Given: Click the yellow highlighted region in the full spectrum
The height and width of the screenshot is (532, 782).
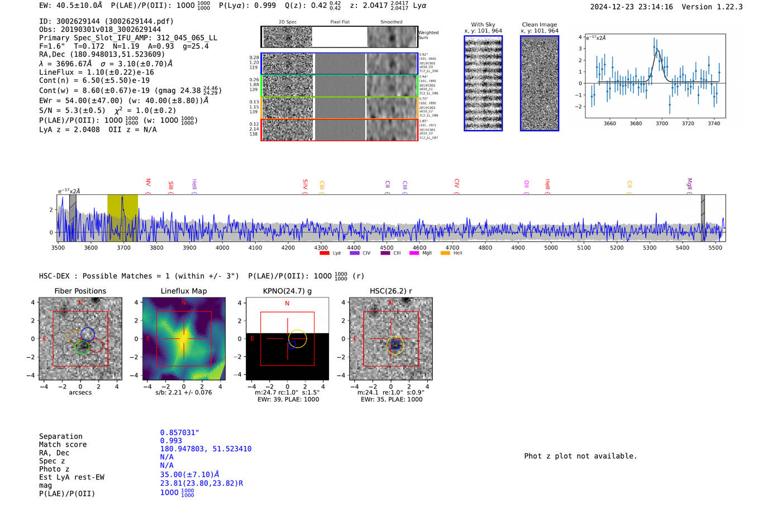Looking at the screenshot, I should coord(122,218).
